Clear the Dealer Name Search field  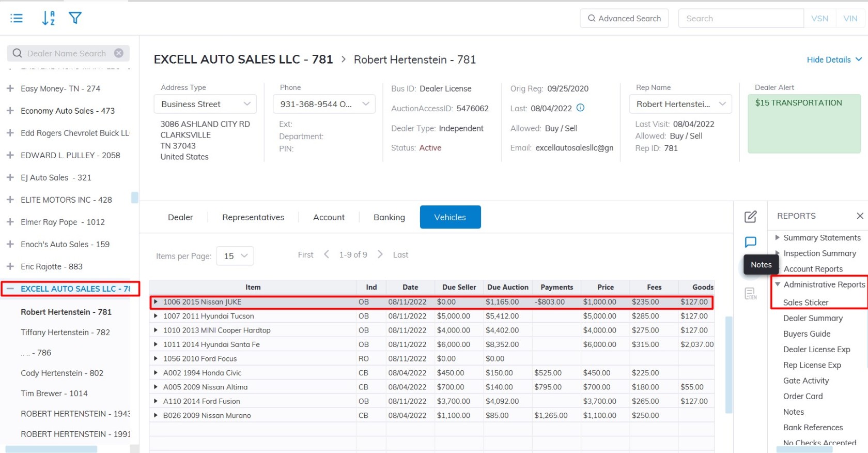pos(119,53)
